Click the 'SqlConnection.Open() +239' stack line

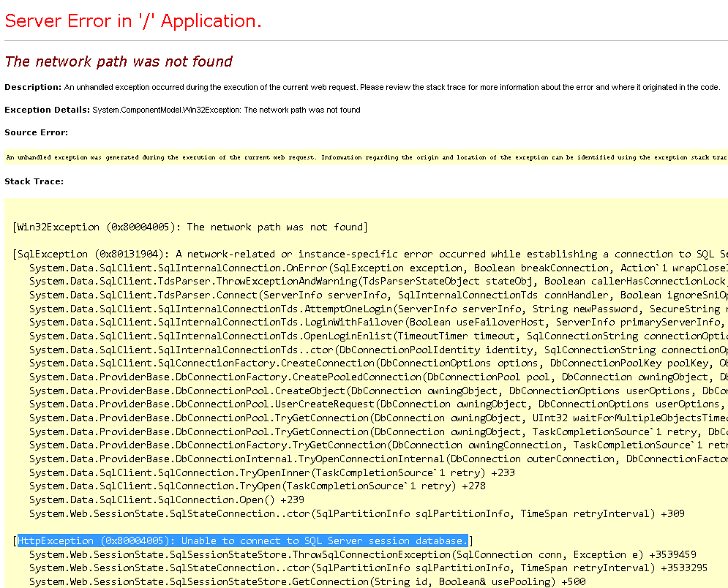[x=167, y=500]
